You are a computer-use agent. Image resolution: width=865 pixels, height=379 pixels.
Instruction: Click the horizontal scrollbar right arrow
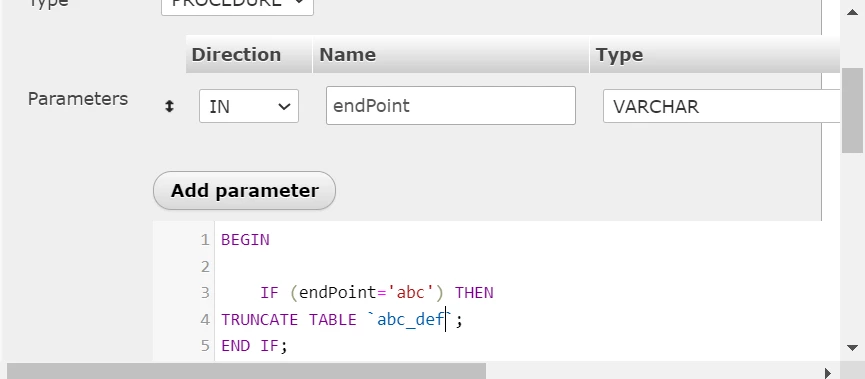[x=828, y=373]
